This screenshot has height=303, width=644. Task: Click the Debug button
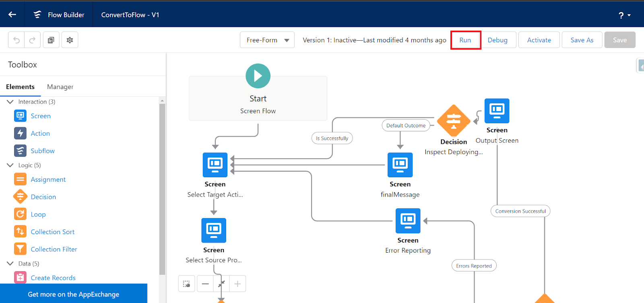point(497,40)
